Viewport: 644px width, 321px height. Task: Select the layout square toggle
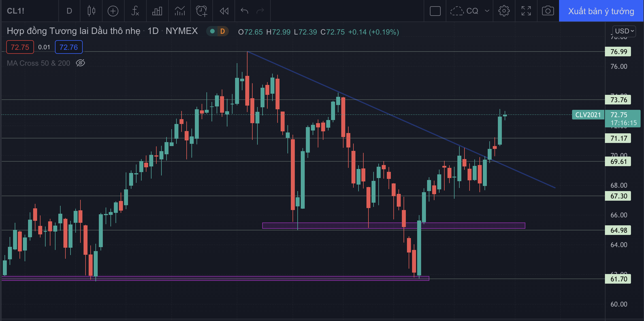coord(435,11)
